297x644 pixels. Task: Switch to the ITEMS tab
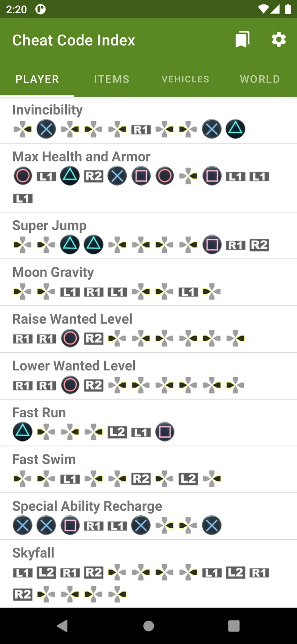[x=111, y=79]
